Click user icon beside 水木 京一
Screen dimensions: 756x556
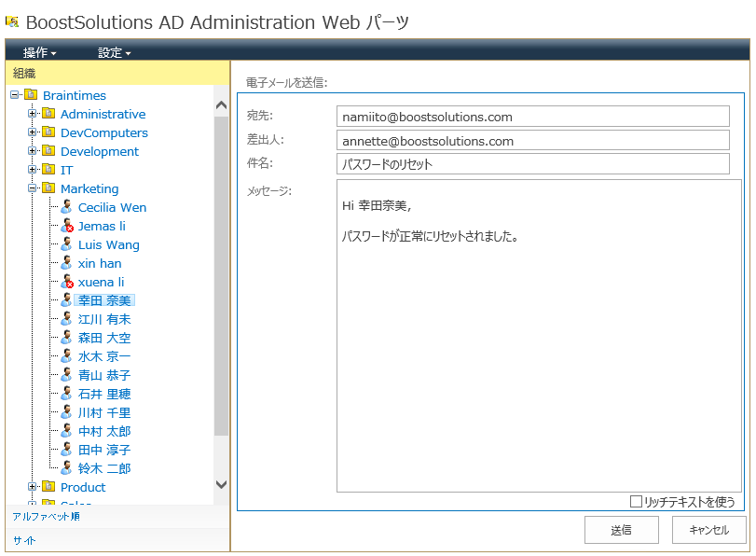(66, 355)
